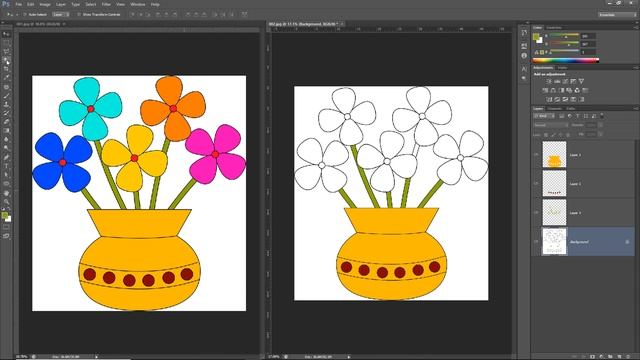Toggle lock transparent pixels
640x360 pixels.
546,134
